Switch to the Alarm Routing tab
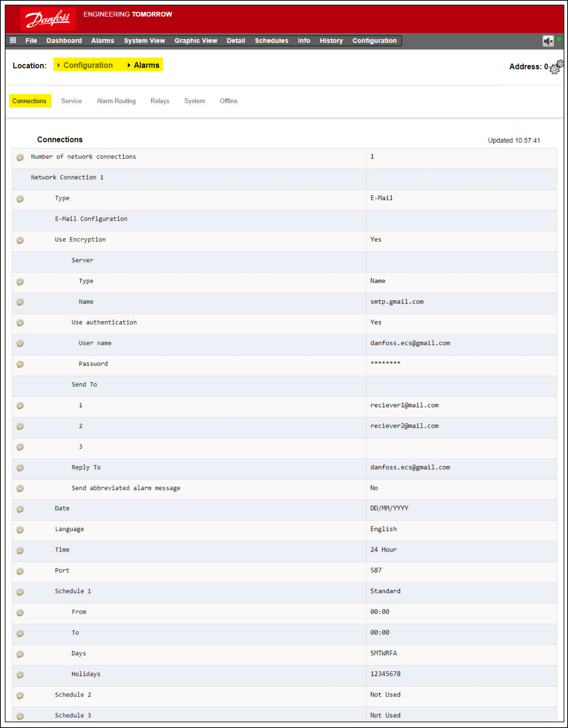Screen dimensions: 568x728 click(116, 101)
